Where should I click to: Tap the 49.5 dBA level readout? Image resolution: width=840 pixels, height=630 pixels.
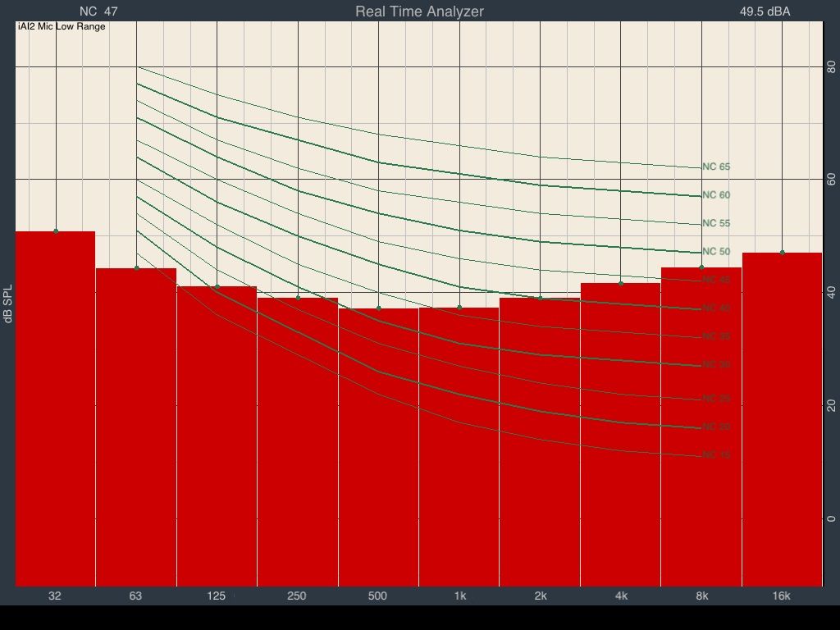pos(765,11)
